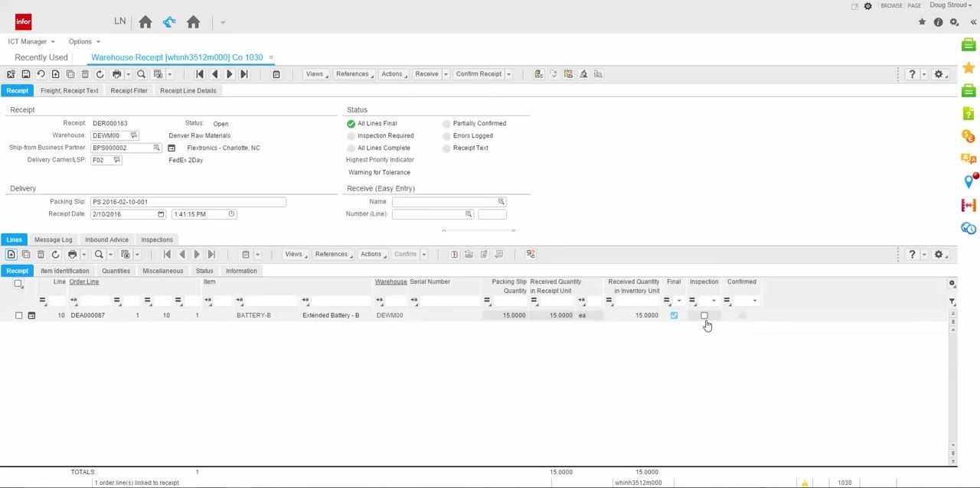Open the Receipt Line Details tab
980x488 pixels.
coord(188,90)
